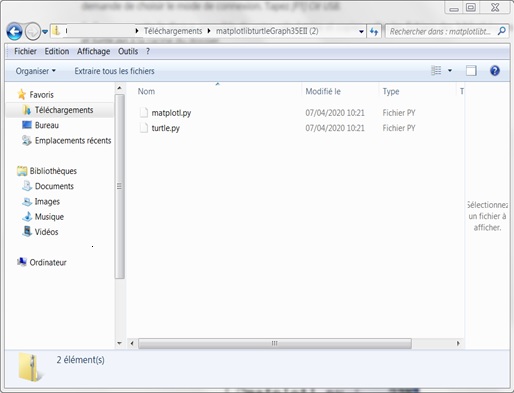Click the refresh icon beside address bar
This screenshot has height=393, width=514.
point(374,32)
